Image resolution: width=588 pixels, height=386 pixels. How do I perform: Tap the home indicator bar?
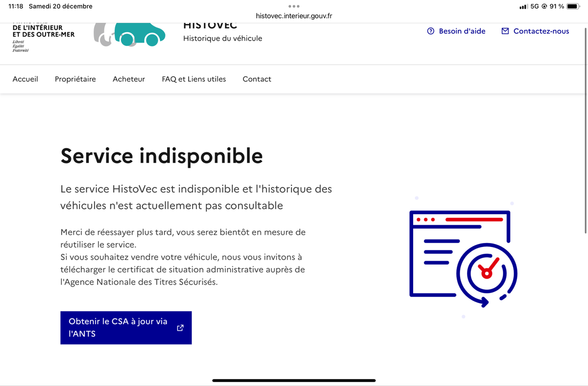[294, 380]
